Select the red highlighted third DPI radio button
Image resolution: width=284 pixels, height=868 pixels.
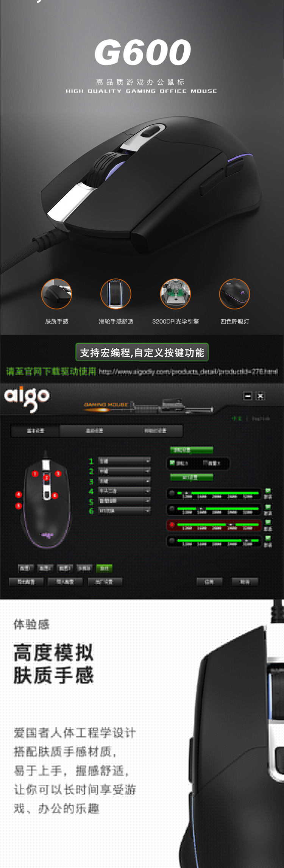[172, 525]
